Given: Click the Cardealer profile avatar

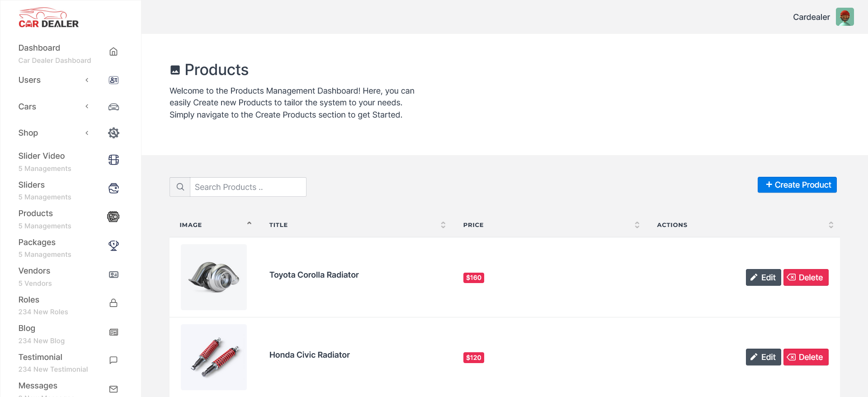Looking at the screenshot, I should click(844, 17).
